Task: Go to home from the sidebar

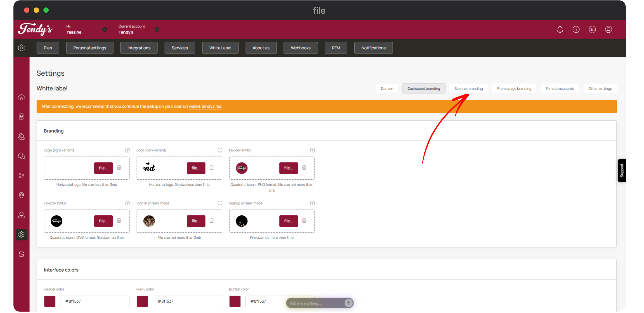Action: click(21, 97)
